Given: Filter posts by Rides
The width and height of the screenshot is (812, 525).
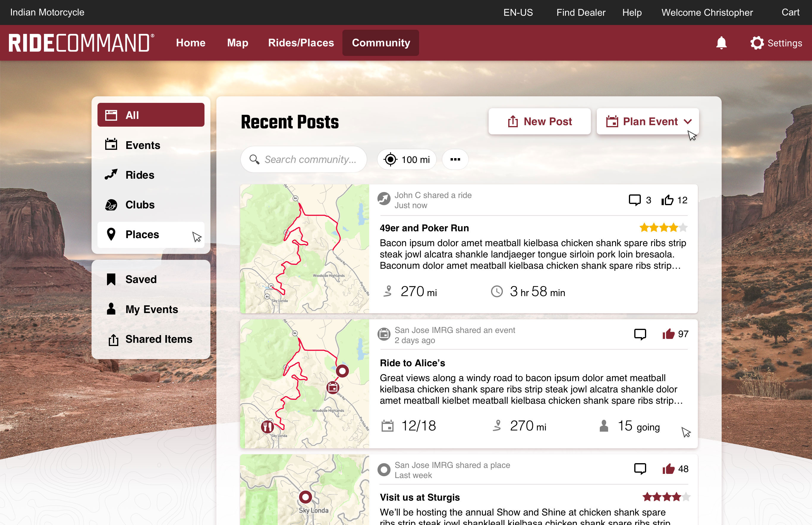Looking at the screenshot, I should (x=151, y=175).
